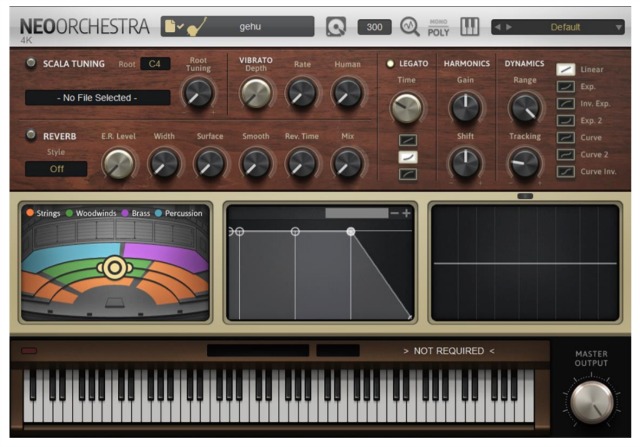Click the Root Tuning knob
Screen dimensions: 640x447
[x=198, y=93]
